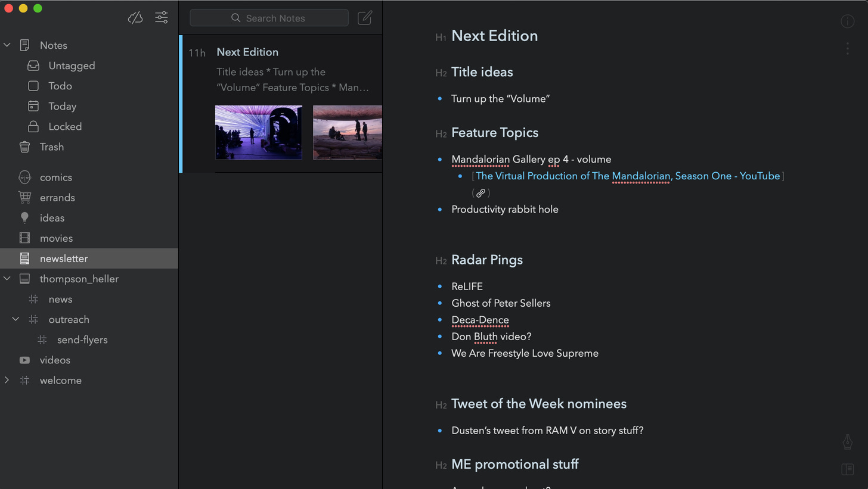Select the Locked notes filter
868x489 pixels.
pyautogui.click(x=65, y=126)
